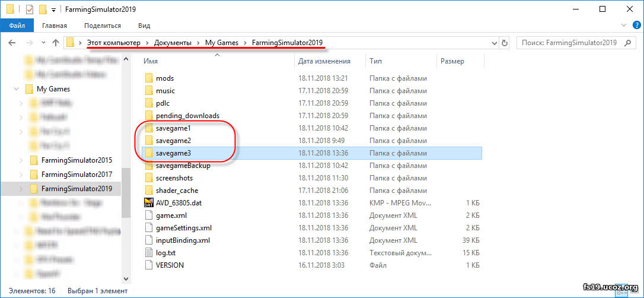The width and height of the screenshot is (644, 298).
Task: Open the music folder icon
Action: 148,91
